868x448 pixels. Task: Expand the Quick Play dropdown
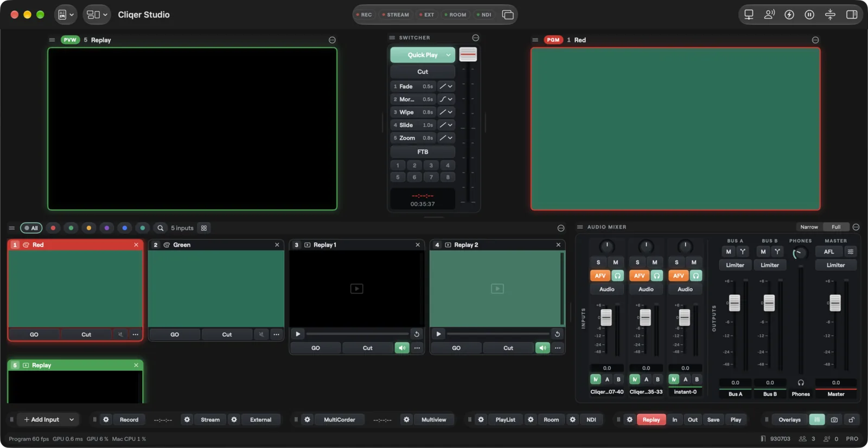click(448, 55)
